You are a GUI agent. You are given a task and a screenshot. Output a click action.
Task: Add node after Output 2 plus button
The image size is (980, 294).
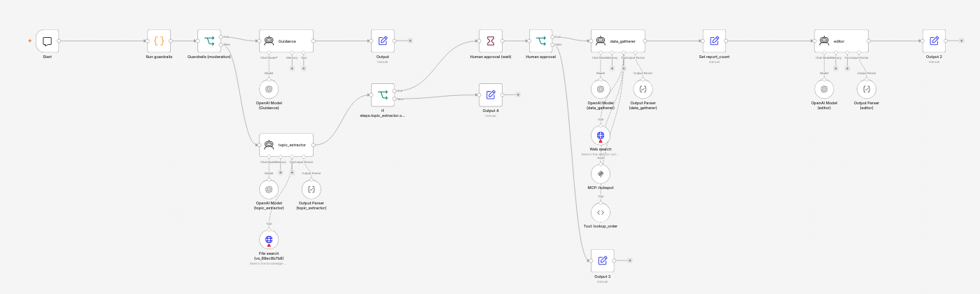click(x=961, y=41)
